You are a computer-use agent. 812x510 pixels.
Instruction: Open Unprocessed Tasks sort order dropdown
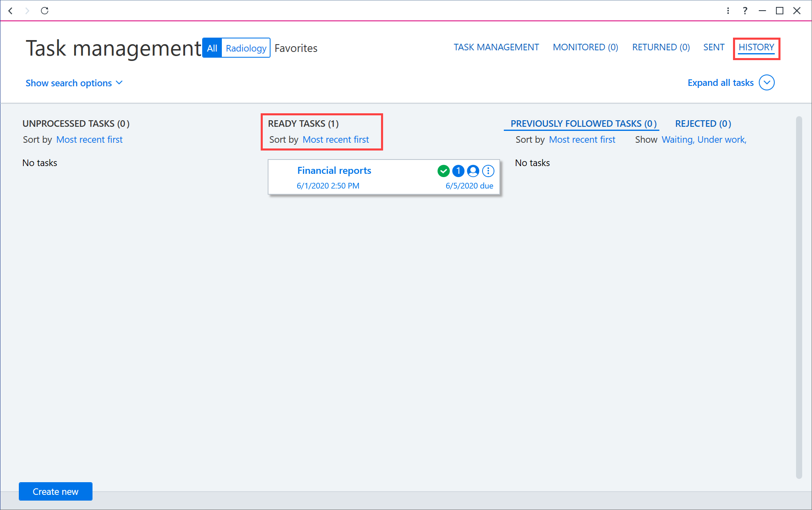click(89, 139)
